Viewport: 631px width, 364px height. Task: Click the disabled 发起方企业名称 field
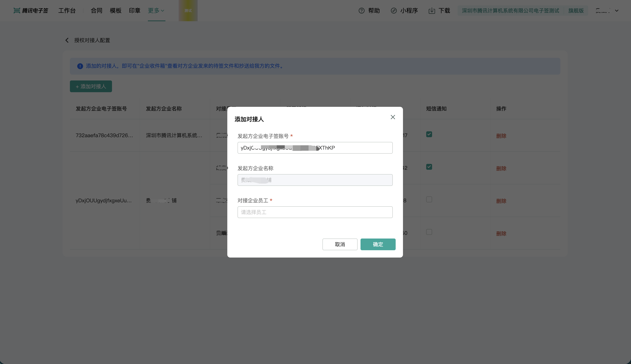(315, 180)
